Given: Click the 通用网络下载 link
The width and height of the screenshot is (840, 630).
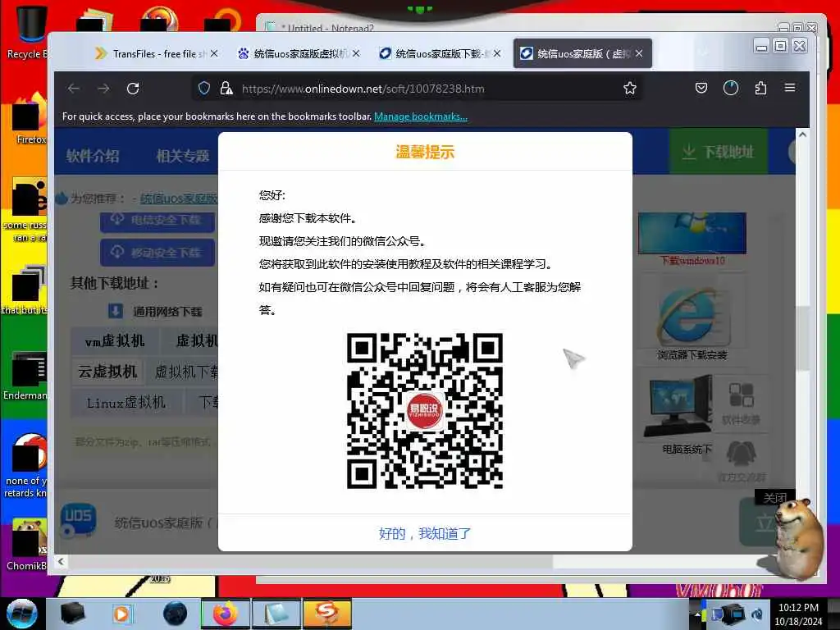Looking at the screenshot, I should [x=155, y=311].
